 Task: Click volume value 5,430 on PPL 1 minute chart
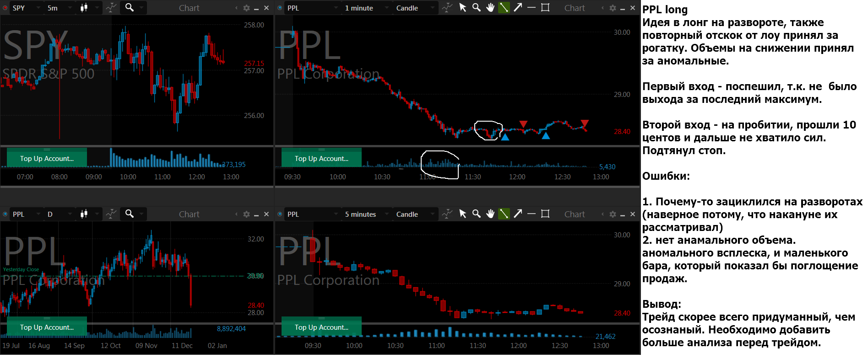click(x=607, y=167)
